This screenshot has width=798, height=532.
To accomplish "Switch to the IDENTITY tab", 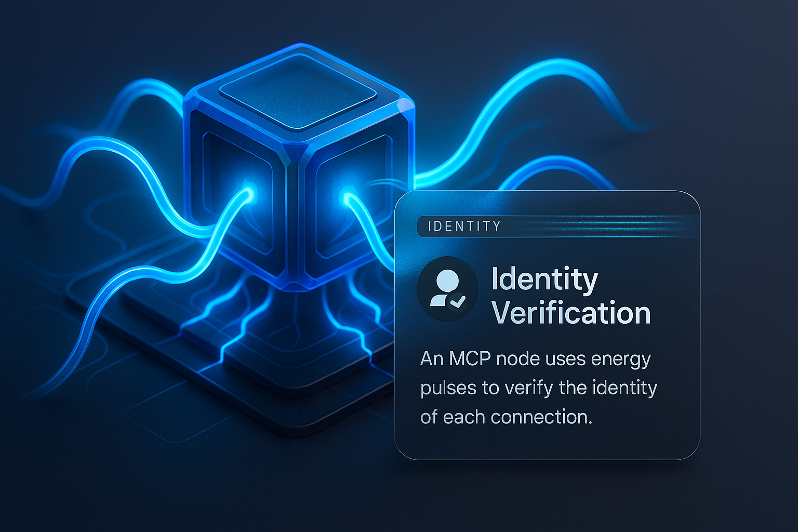I will pyautogui.click(x=461, y=226).
